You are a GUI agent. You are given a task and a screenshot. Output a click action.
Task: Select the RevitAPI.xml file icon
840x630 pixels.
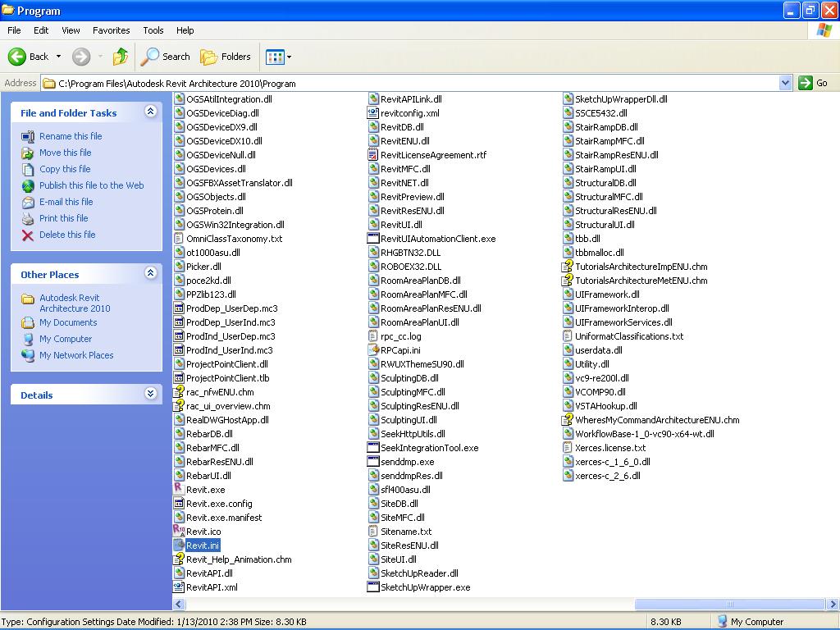(x=179, y=587)
